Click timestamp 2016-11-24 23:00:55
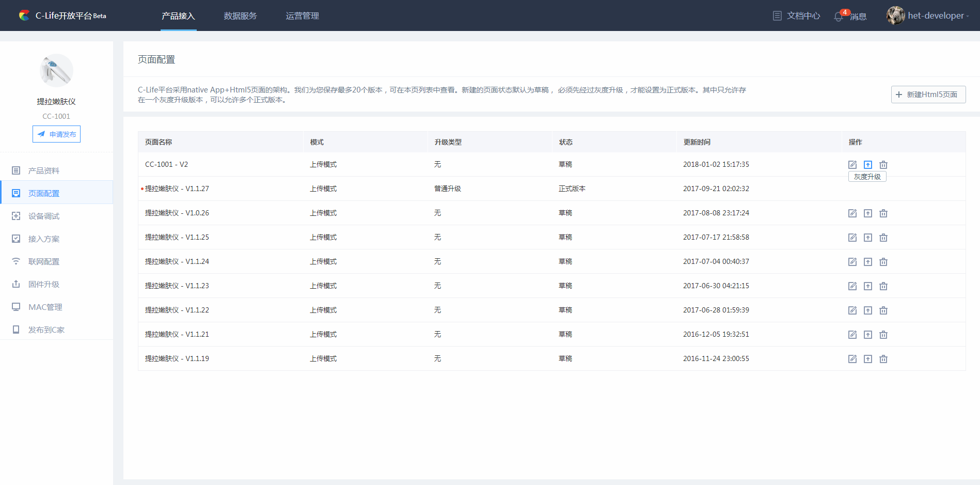Image resolution: width=980 pixels, height=485 pixels. [716, 358]
